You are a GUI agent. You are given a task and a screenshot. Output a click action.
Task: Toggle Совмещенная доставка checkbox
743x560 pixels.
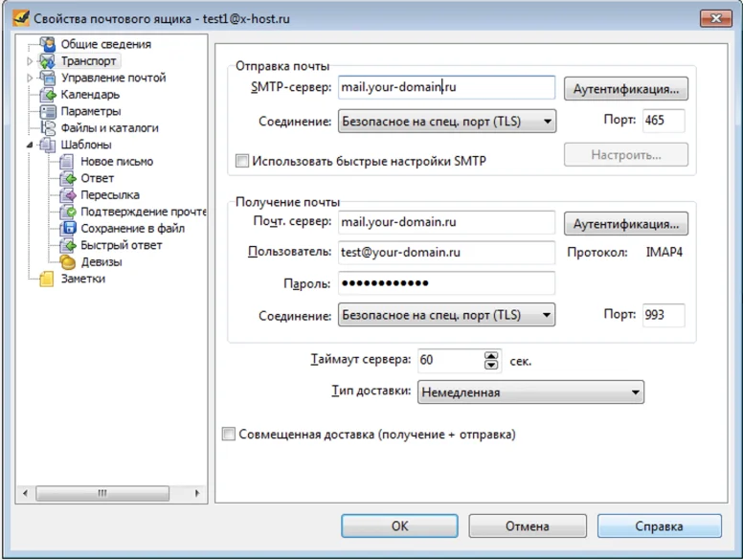point(229,434)
